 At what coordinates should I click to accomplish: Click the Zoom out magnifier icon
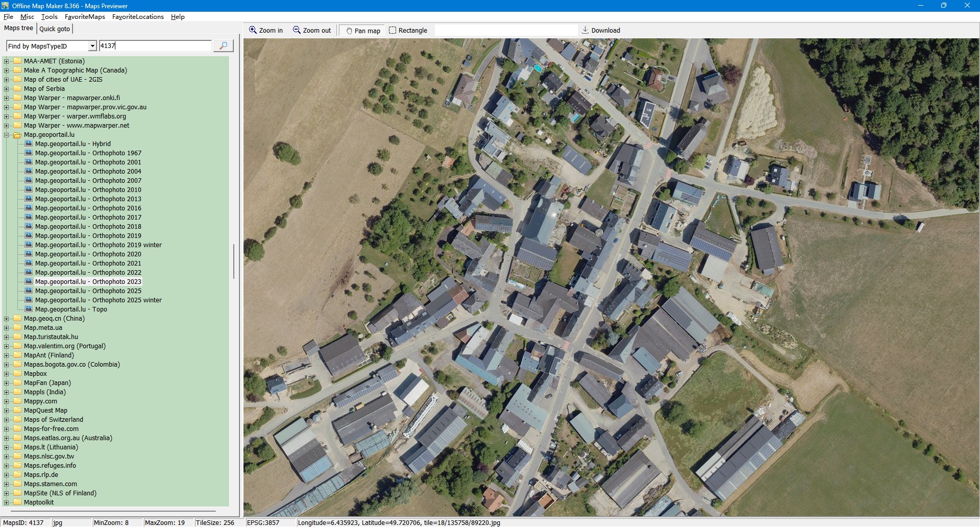297,30
